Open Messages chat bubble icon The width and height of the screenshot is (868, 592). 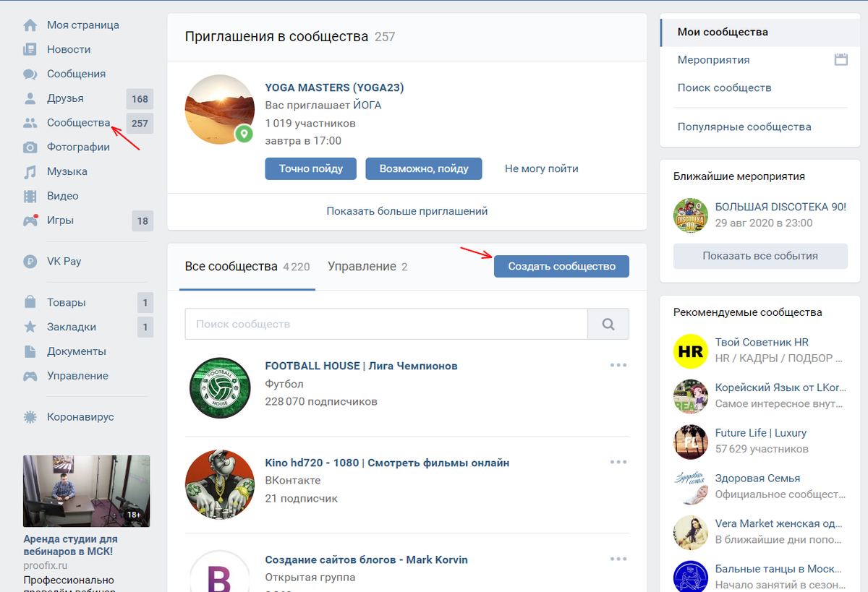[x=30, y=74]
